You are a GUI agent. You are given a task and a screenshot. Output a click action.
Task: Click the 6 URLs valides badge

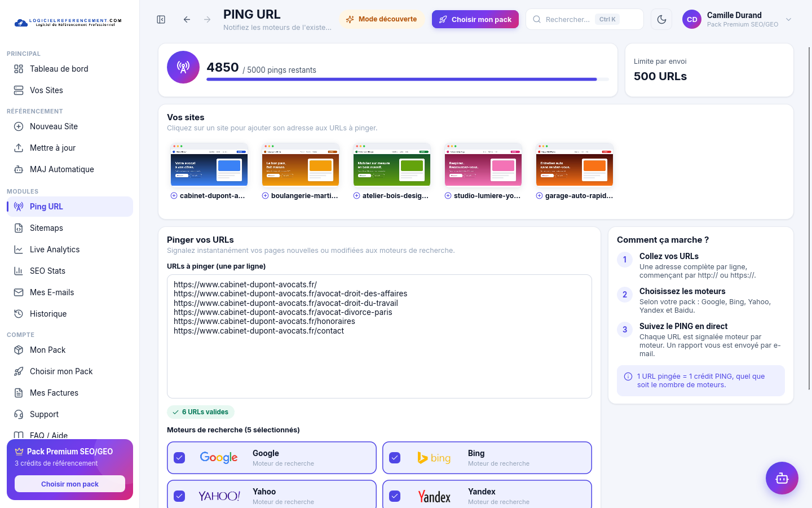tap(201, 412)
